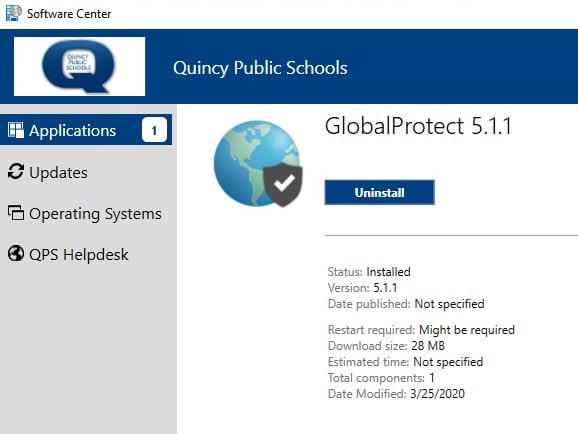Click the Software Center window title text
The image size is (578, 434).
69,14
